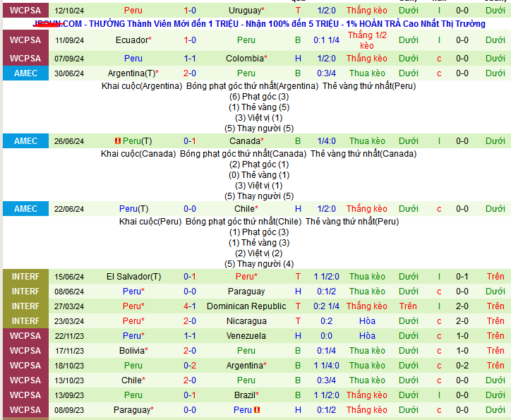Click the flag icon in the Paraguay row
Viewport: 511px width, 420px height.
click(257, 410)
